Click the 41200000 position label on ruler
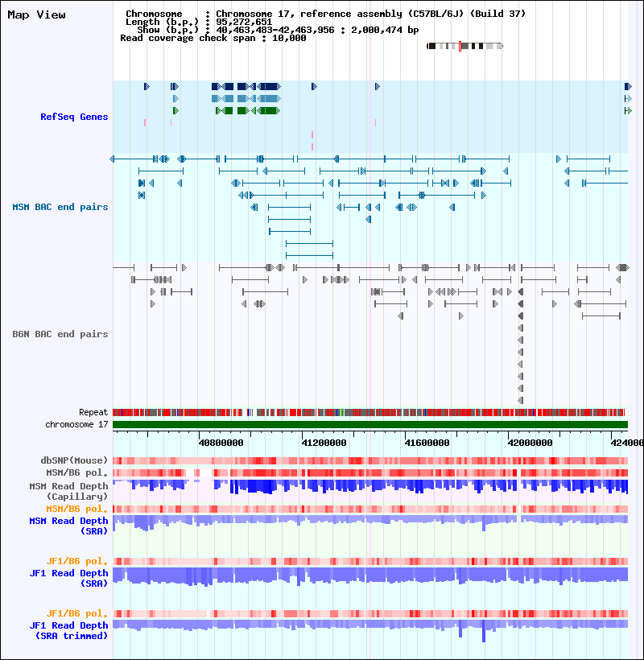The image size is (644, 660). [324, 443]
